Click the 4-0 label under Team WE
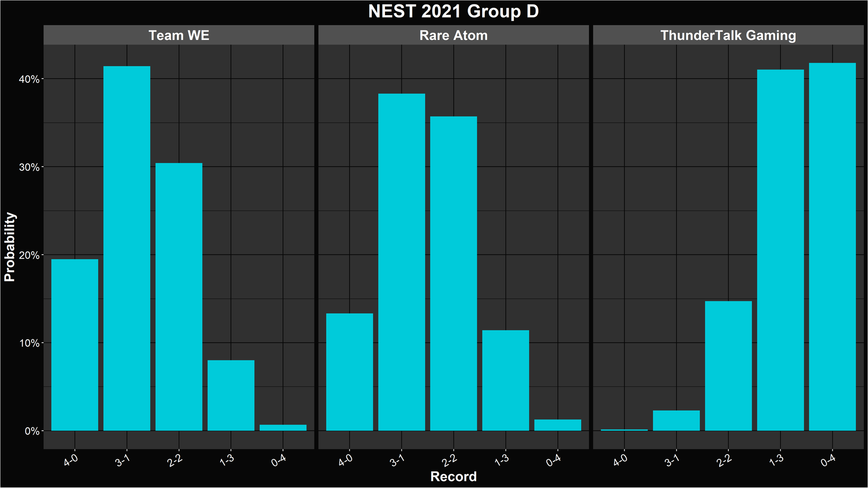The image size is (868, 488). point(71,461)
